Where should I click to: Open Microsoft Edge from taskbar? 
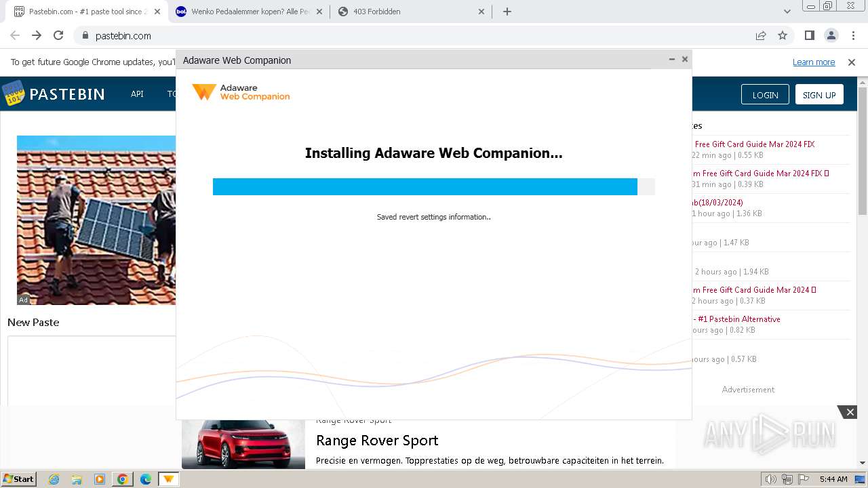tap(146, 479)
